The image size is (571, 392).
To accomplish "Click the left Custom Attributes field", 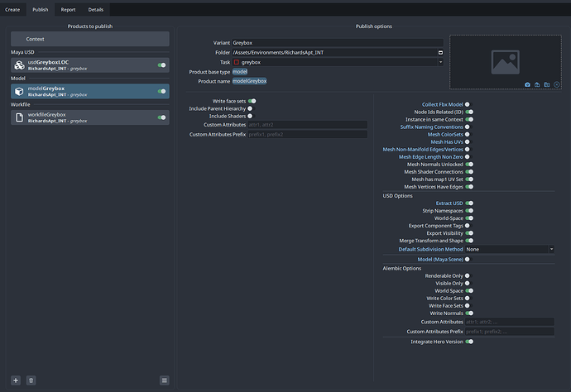I will pyautogui.click(x=307, y=125).
